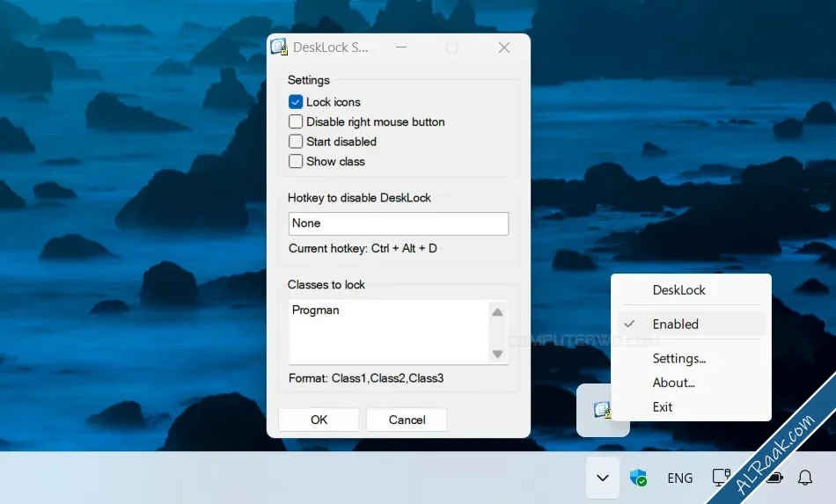Click Progman in Classes to lock box
Screen dimensions: 836x504
point(316,310)
